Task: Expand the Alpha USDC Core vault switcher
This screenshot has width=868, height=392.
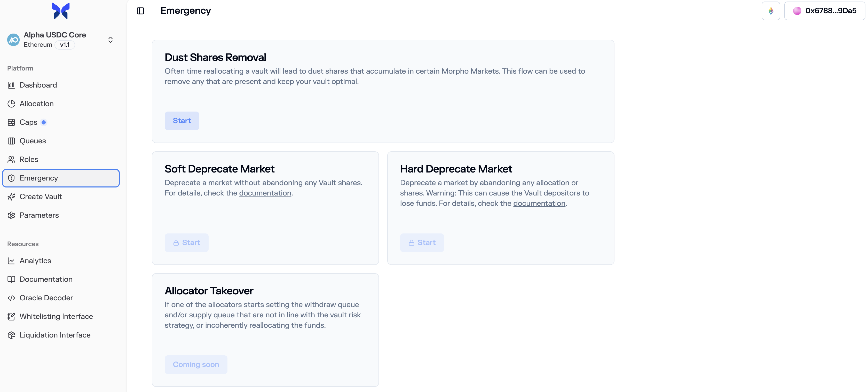Action: [110, 40]
